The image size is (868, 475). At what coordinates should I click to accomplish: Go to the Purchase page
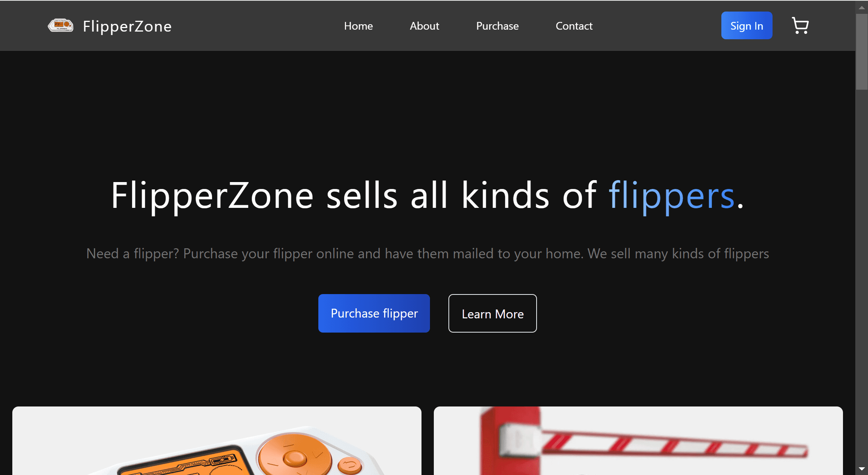tap(497, 26)
